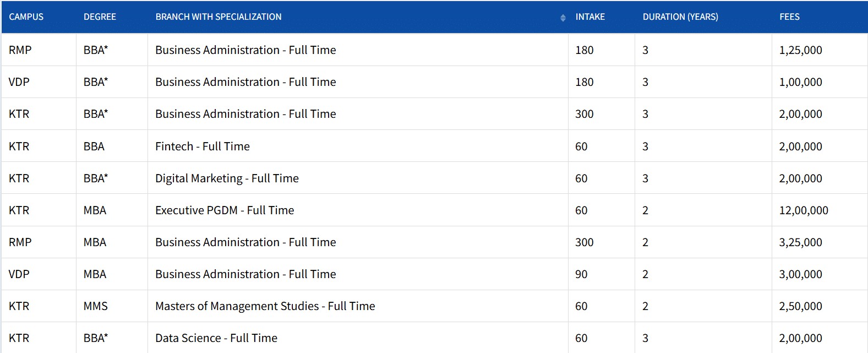Click the FEES column header

click(789, 17)
